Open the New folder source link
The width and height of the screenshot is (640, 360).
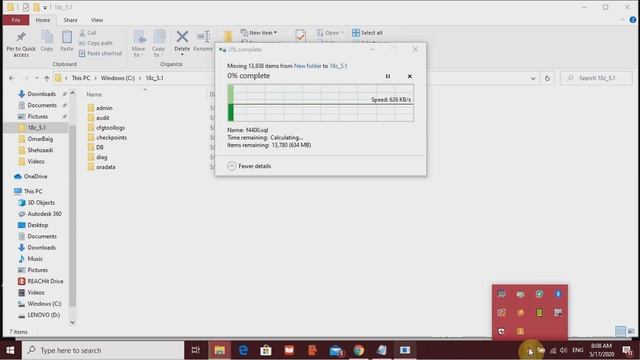(x=307, y=66)
